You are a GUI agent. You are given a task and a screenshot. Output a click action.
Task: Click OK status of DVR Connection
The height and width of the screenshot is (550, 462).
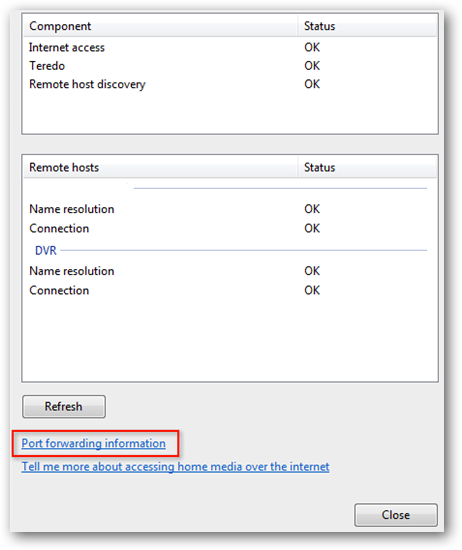click(312, 290)
